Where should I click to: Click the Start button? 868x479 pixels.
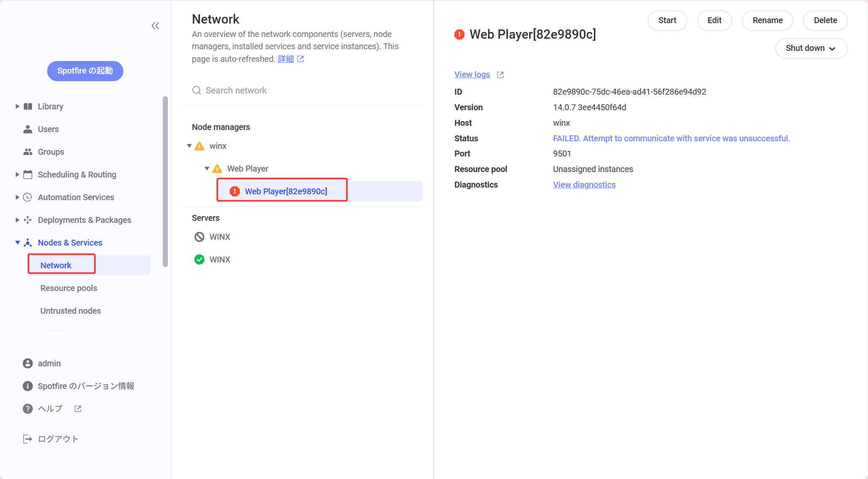(x=667, y=21)
